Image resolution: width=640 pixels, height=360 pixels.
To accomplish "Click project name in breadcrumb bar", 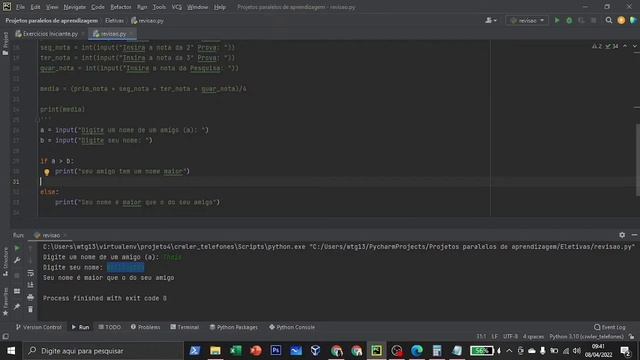I will pyautogui.click(x=51, y=20).
